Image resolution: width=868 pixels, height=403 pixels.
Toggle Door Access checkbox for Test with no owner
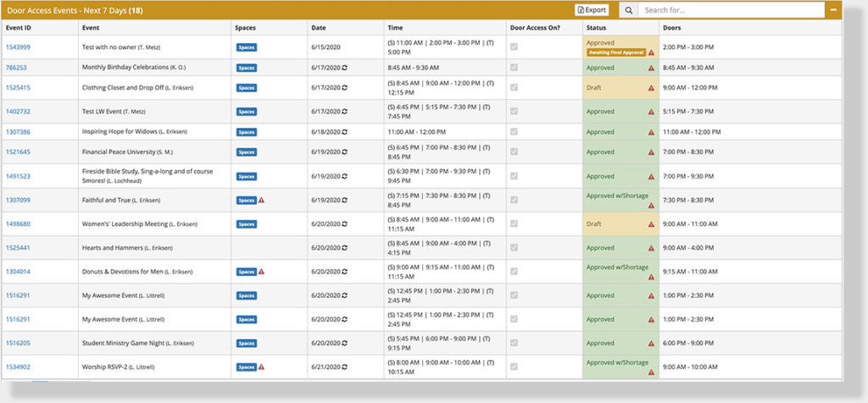515,47
